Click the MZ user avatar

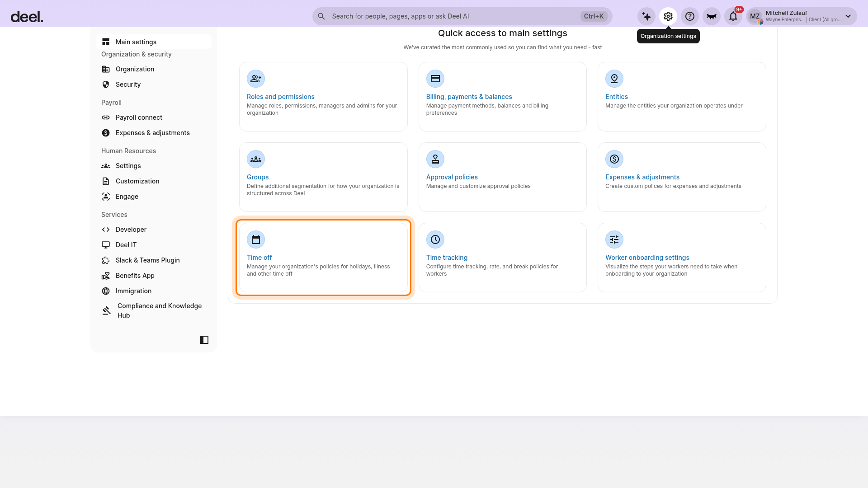pos(755,16)
